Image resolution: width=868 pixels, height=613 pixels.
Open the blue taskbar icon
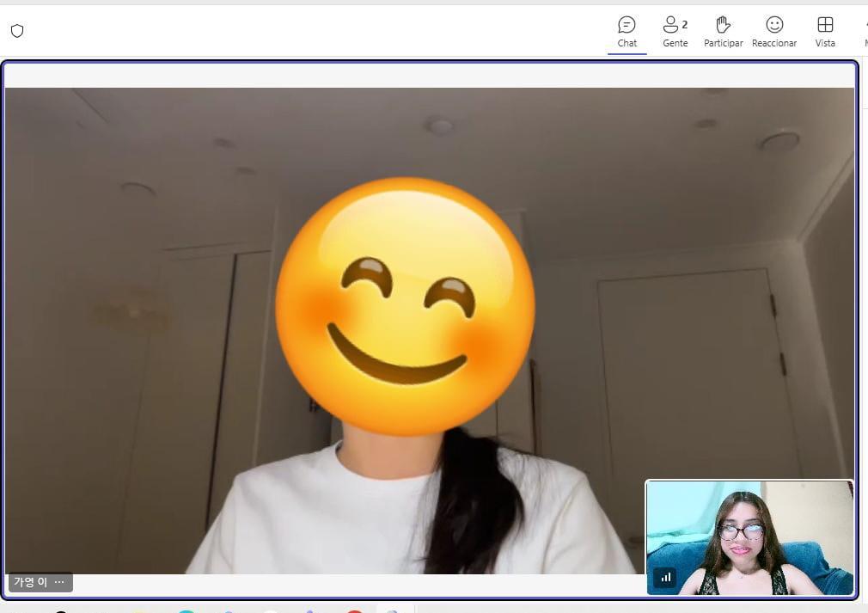pos(228,610)
